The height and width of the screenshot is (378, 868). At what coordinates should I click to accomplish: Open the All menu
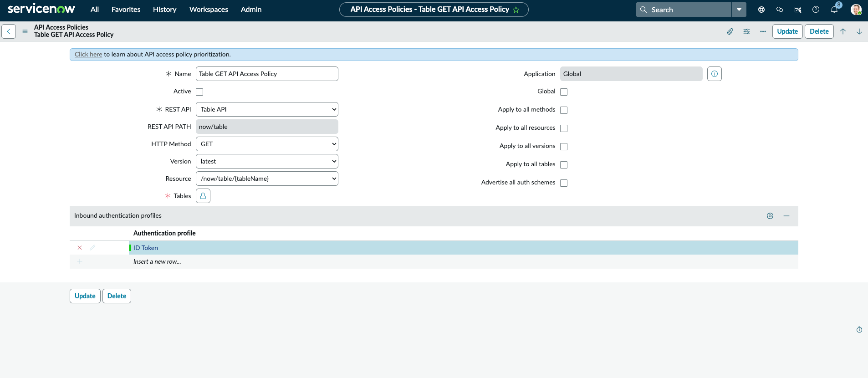pyautogui.click(x=95, y=10)
